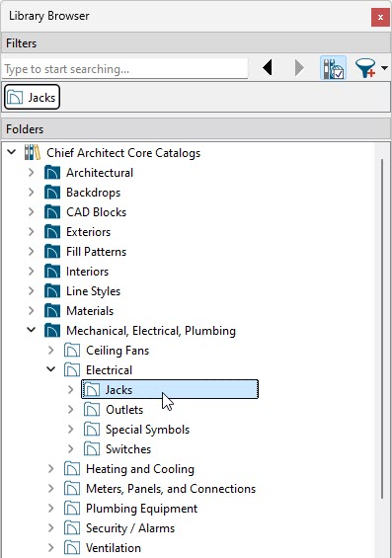Select the Plumbing Equipment label
Viewport: 392px width, 558px height.
pos(141,509)
